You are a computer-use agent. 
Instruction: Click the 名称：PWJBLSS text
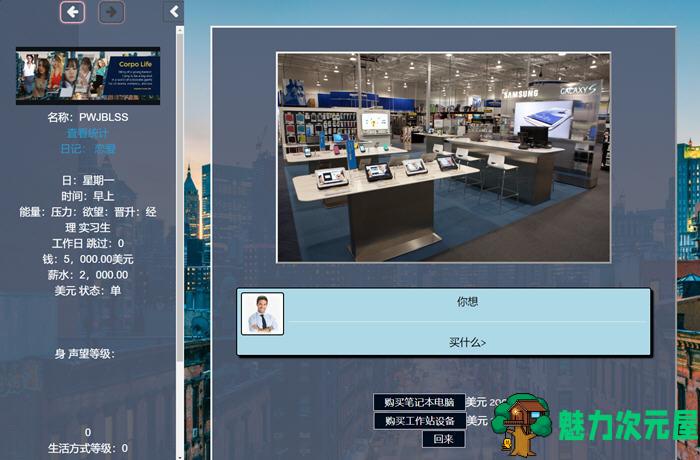88,117
